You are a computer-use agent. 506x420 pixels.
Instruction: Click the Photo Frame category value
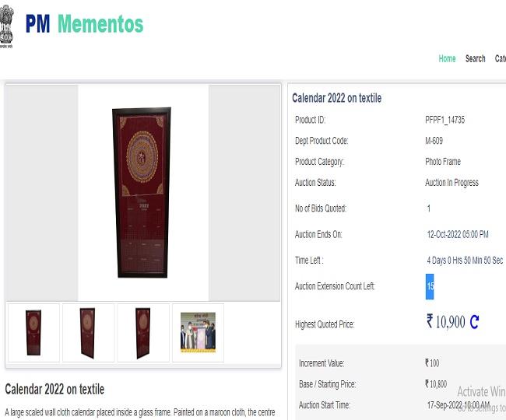[x=443, y=162]
